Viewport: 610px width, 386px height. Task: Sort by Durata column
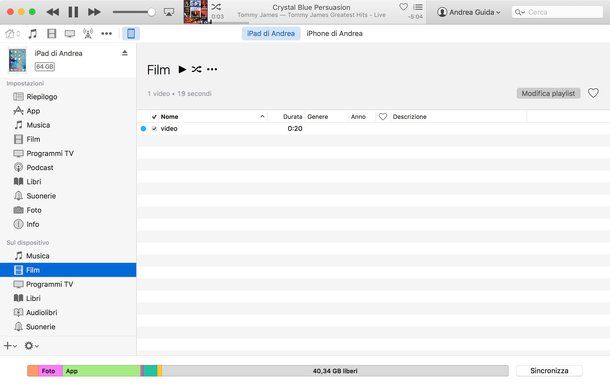pos(293,117)
